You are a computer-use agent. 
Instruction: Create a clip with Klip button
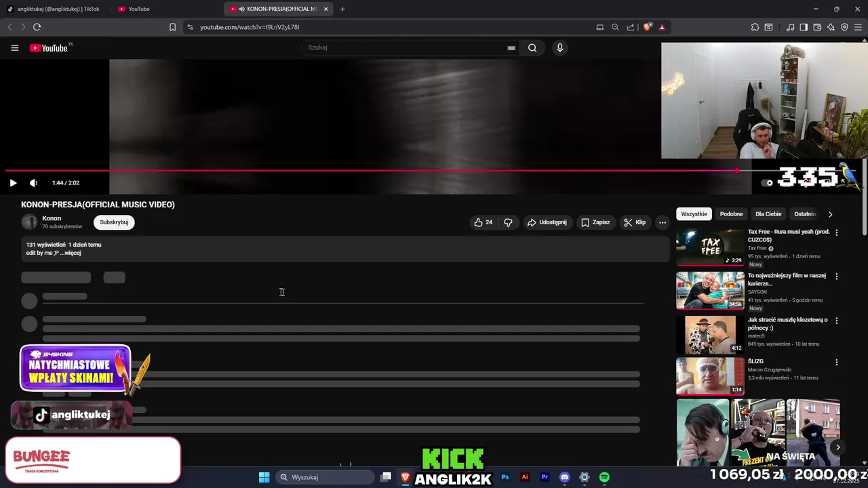tap(635, 222)
